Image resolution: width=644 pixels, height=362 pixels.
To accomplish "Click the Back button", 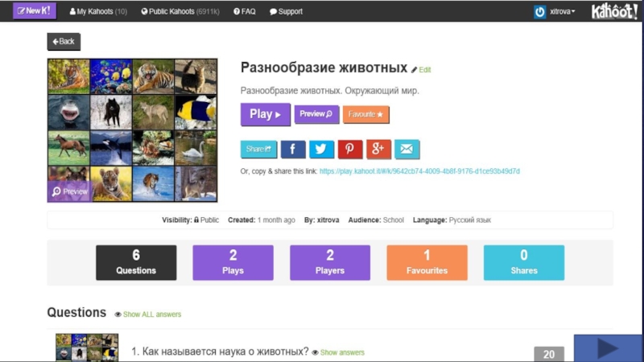I will coord(64,41).
